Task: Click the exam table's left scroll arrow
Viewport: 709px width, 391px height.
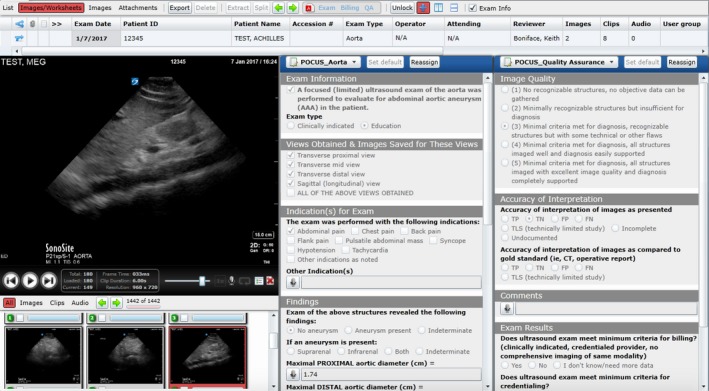Action: coord(17,51)
